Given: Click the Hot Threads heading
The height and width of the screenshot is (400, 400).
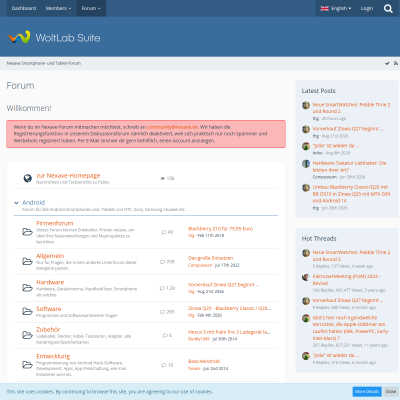Looking at the screenshot, I should click(x=319, y=239).
